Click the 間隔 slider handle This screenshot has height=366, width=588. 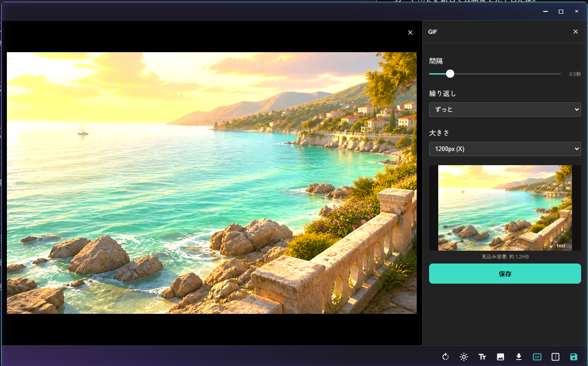coord(450,74)
